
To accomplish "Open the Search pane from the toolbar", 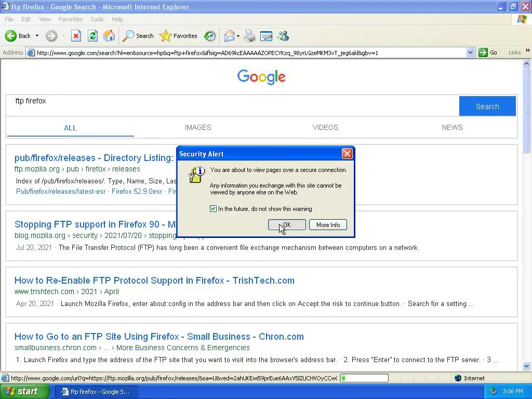I will pos(138,36).
